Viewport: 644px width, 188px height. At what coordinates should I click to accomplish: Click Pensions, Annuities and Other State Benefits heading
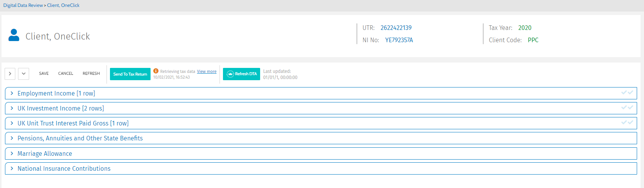click(80, 138)
